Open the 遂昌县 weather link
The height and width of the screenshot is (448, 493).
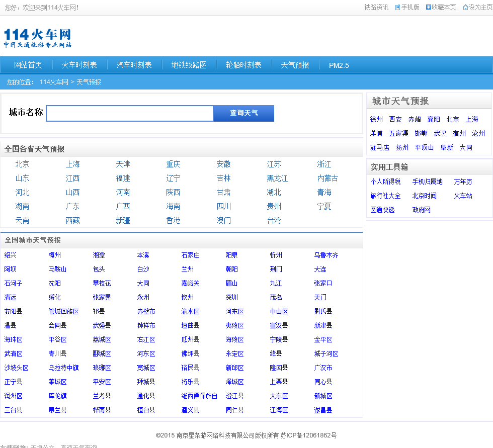tap(323, 410)
